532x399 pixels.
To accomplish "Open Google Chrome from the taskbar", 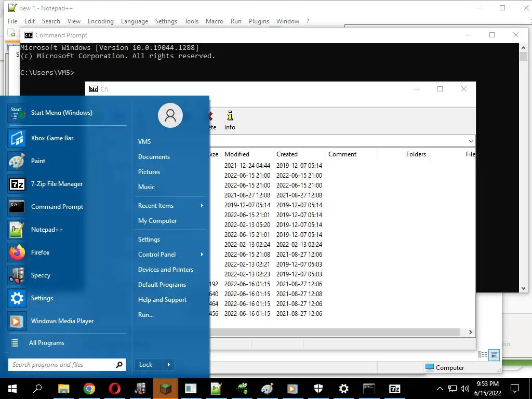I will point(89,389).
